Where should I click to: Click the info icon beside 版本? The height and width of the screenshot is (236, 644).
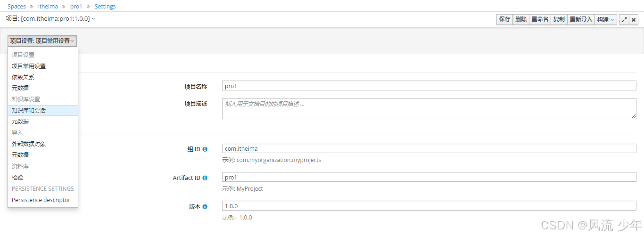click(x=205, y=207)
